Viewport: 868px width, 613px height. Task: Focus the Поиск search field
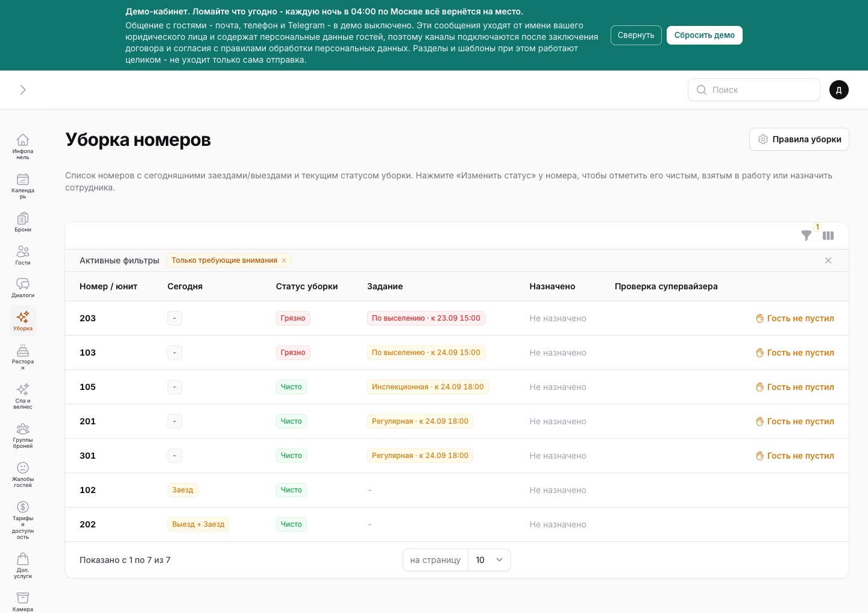click(x=754, y=90)
